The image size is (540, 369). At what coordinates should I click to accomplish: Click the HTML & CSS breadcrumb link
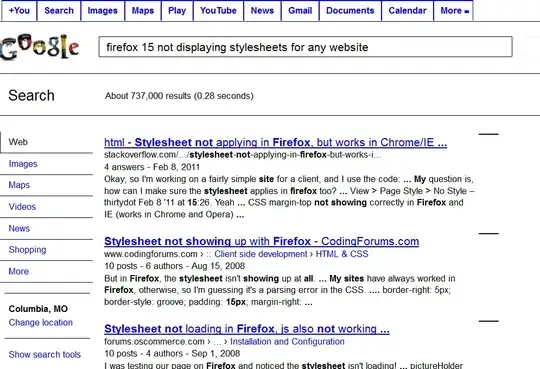pyautogui.click(x=342, y=254)
